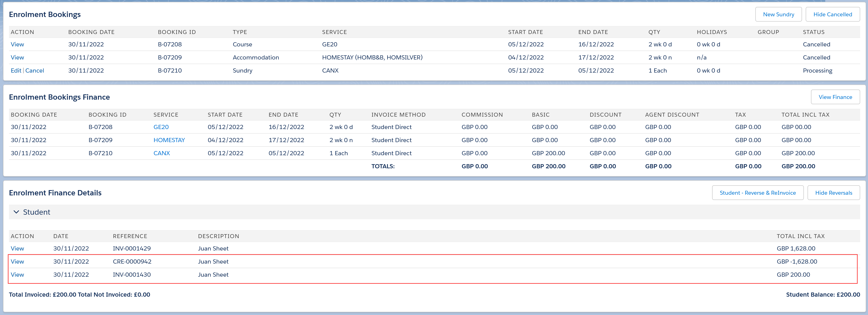This screenshot has width=868, height=315.
Task: Click Student - Reverse & ReInvoice button
Action: (757, 193)
